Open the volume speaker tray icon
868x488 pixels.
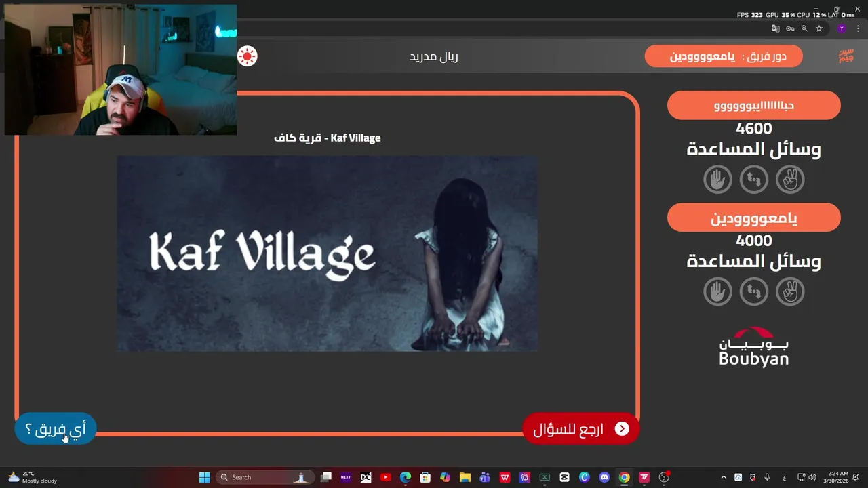812,477
